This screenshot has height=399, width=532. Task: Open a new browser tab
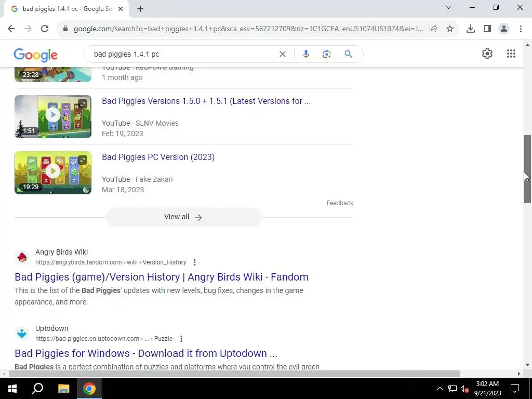[x=140, y=9]
